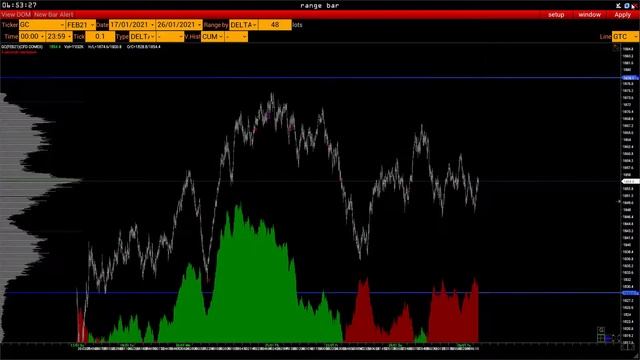Screen dimensions: 640x360
Task: Click the blue maximize icon in title bar
Action: 627,5
